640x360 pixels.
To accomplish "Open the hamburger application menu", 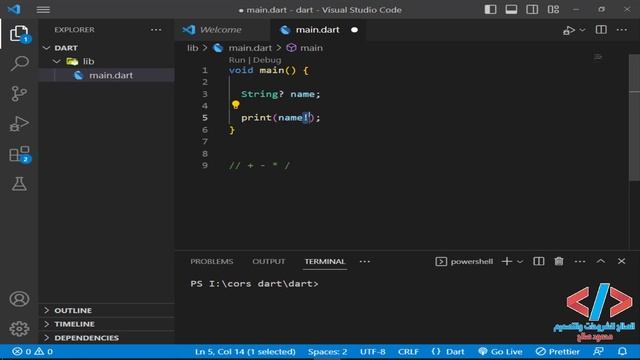I will coord(43,9).
